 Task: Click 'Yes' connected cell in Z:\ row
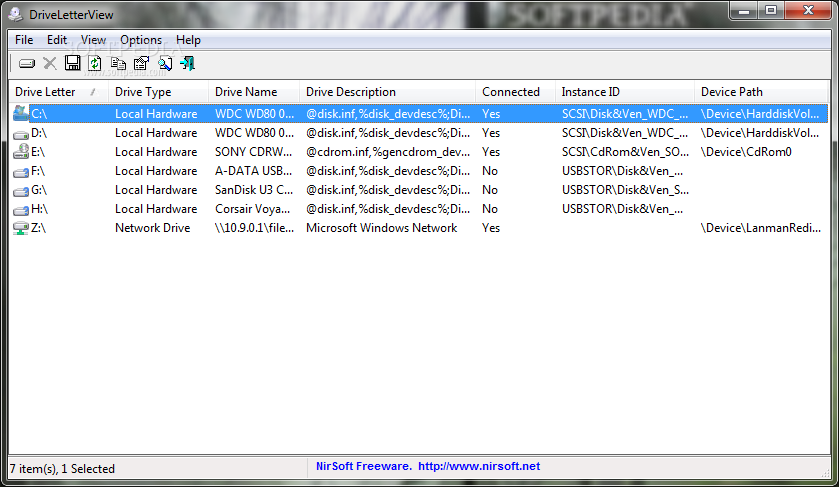pyautogui.click(x=491, y=228)
